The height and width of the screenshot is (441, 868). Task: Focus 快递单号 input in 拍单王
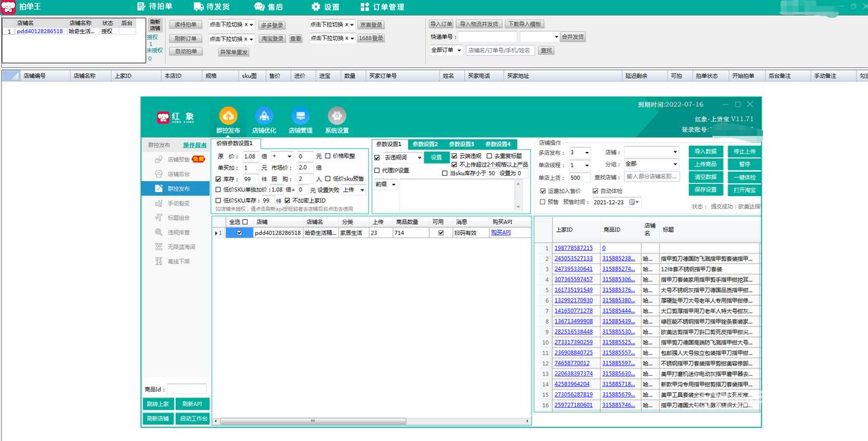[x=487, y=37]
